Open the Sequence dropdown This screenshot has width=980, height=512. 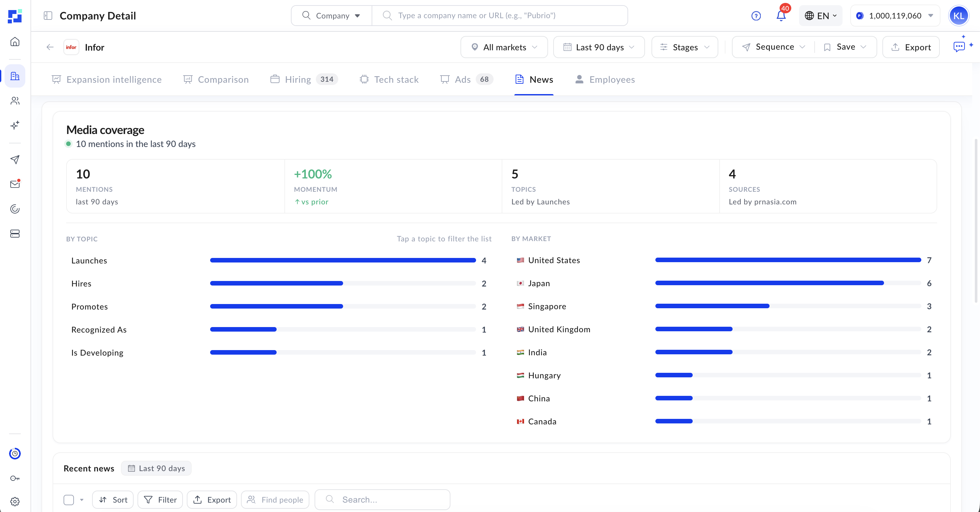coord(773,47)
